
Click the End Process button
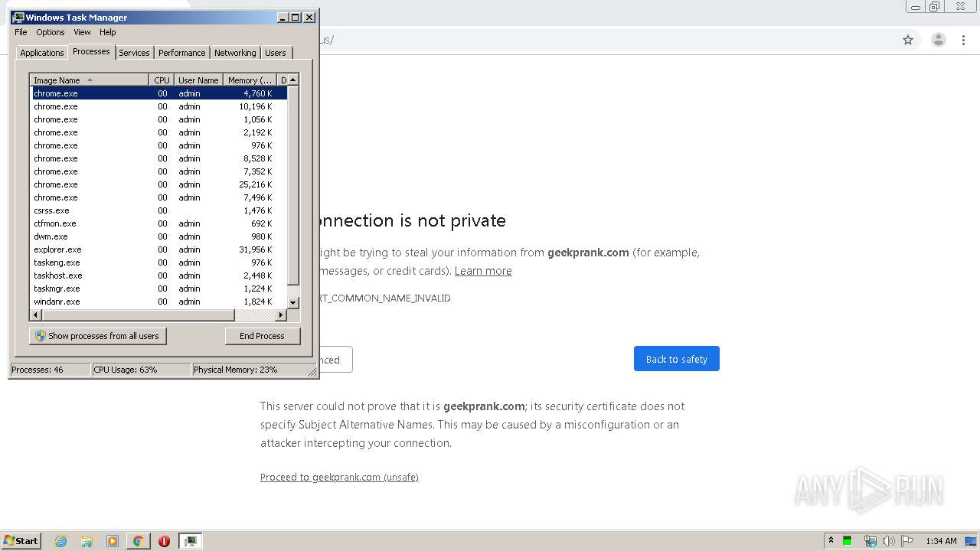pyautogui.click(x=263, y=336)
